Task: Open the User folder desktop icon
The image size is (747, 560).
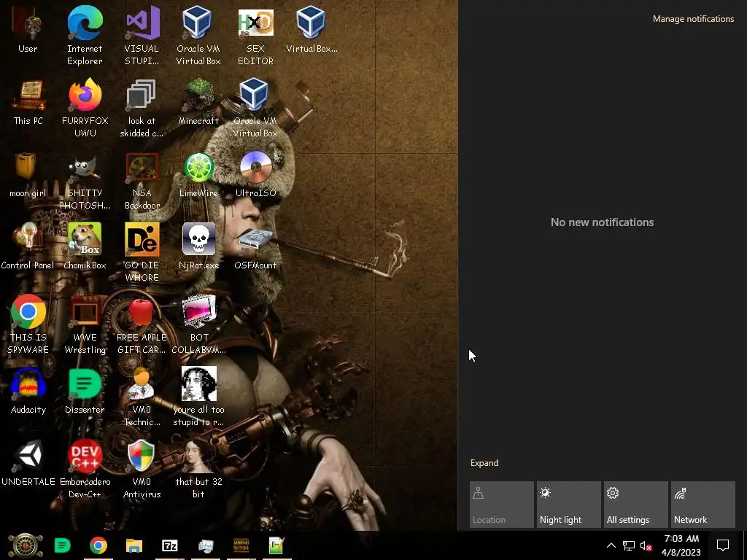Action: pos(28,29)
